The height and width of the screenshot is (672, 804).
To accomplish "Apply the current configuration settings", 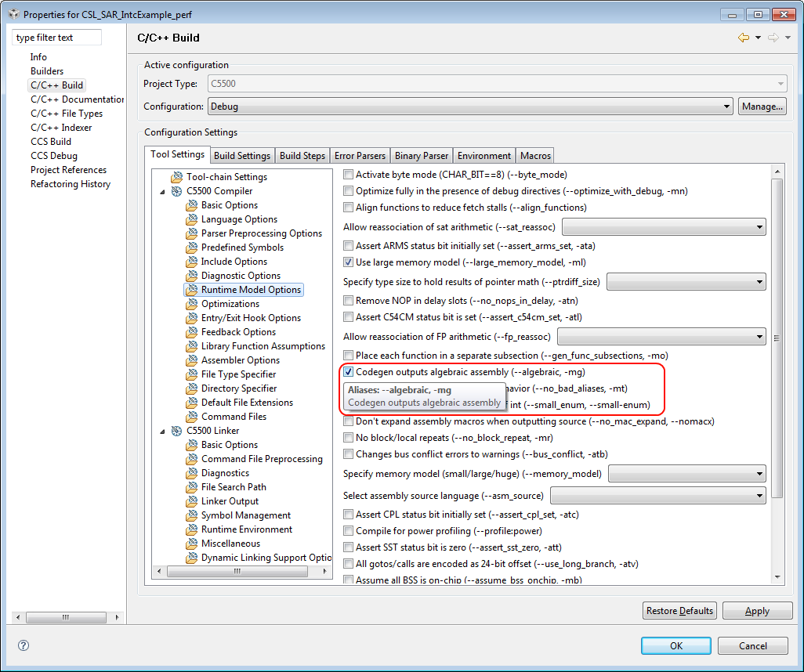I will pos(757,611).
